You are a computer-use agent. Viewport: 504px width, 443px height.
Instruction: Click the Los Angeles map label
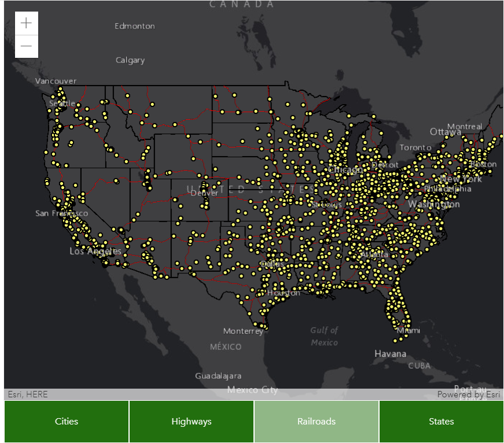click(96, 252)
